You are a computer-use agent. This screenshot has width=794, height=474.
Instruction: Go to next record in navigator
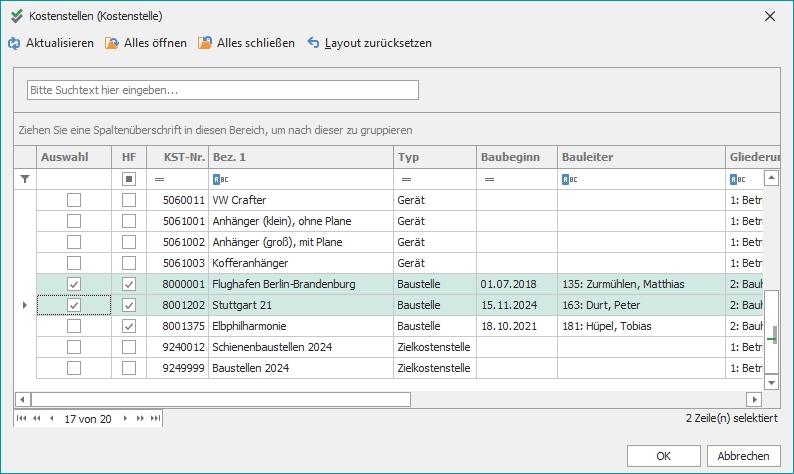pyautogui.click(x=127, y=419)
